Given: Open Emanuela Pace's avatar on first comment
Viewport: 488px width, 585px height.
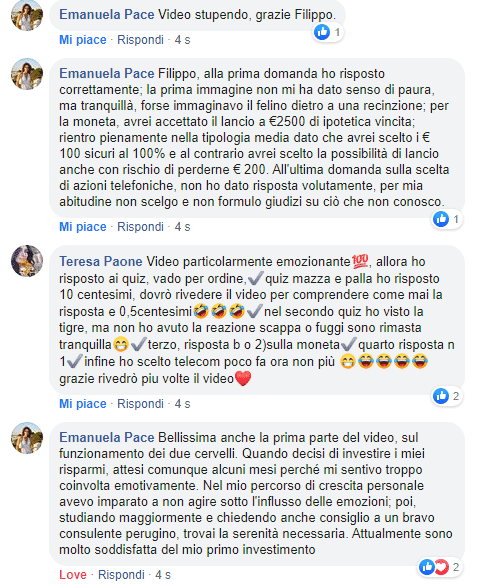Looking at the screenshot, I should [27, 15].
